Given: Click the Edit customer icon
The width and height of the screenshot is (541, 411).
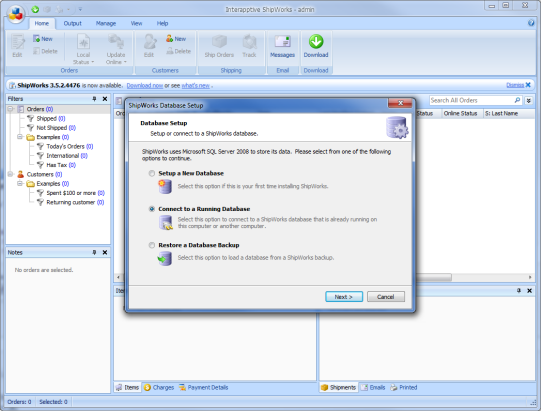Looking at the screenshot, I should pos(149,46).
